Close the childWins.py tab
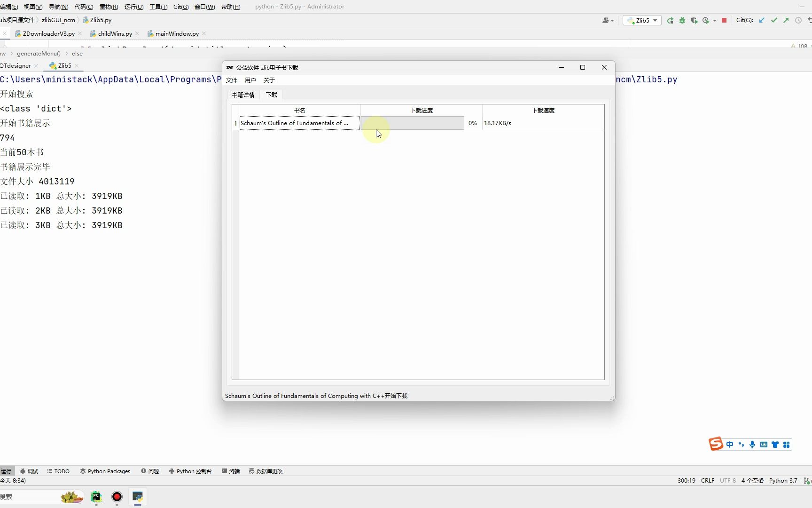812x508 pixels. (x=137, y=33)
